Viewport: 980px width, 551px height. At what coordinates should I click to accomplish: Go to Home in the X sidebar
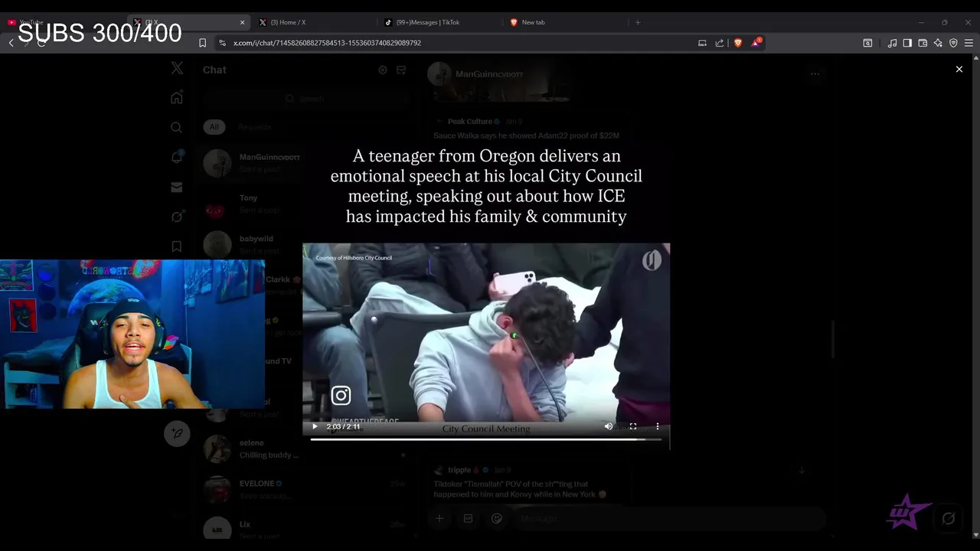click(x=177, y=98)
